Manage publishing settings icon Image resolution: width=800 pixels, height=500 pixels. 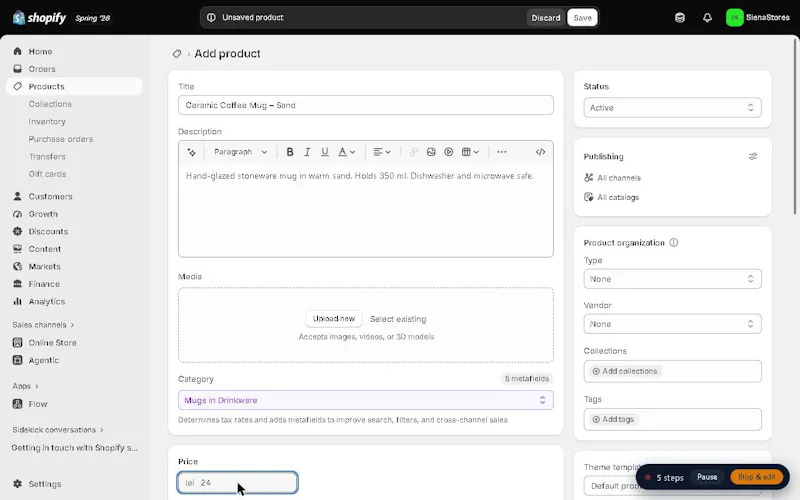click(753, 157)
